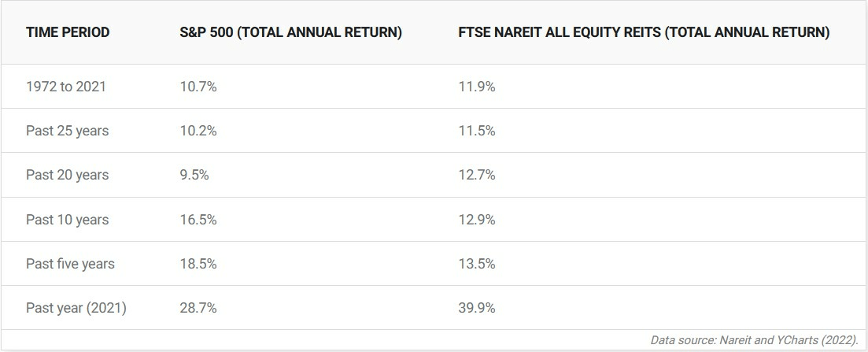Select the Past five years row label
Image resolution: width=868 pixels, height=352 pixels.
click(70, 264)
